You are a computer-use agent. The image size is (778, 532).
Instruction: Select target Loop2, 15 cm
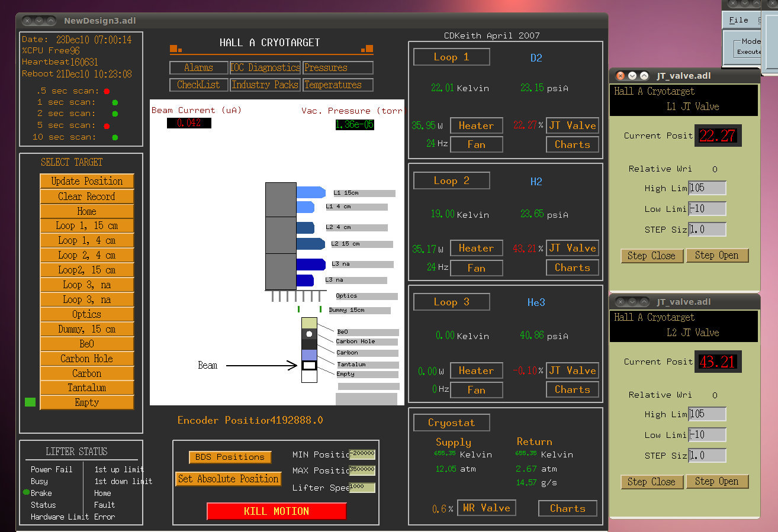tap(87, 270)
